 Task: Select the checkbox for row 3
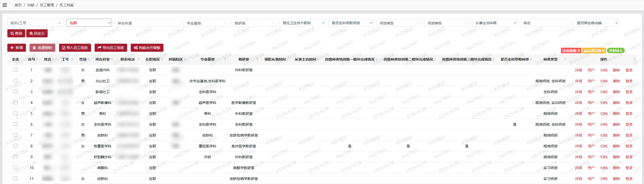tap(16, 92)
